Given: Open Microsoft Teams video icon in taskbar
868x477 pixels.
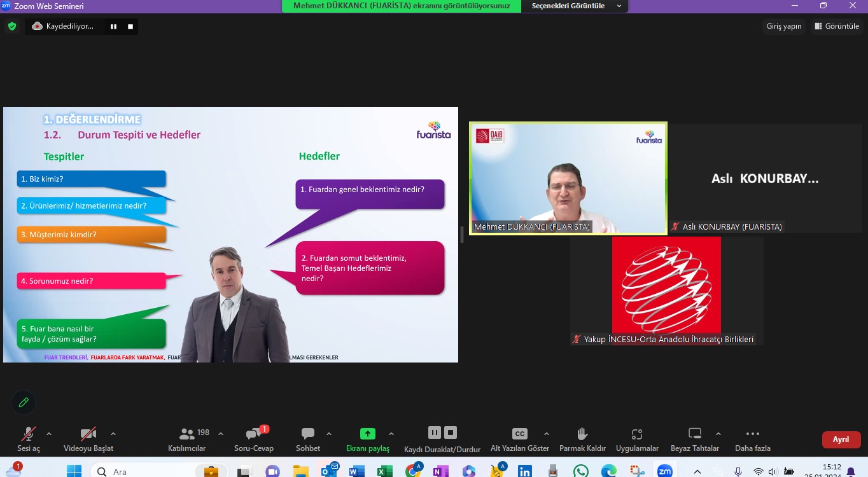Looking at the screenshot, I should click(272, 471).
